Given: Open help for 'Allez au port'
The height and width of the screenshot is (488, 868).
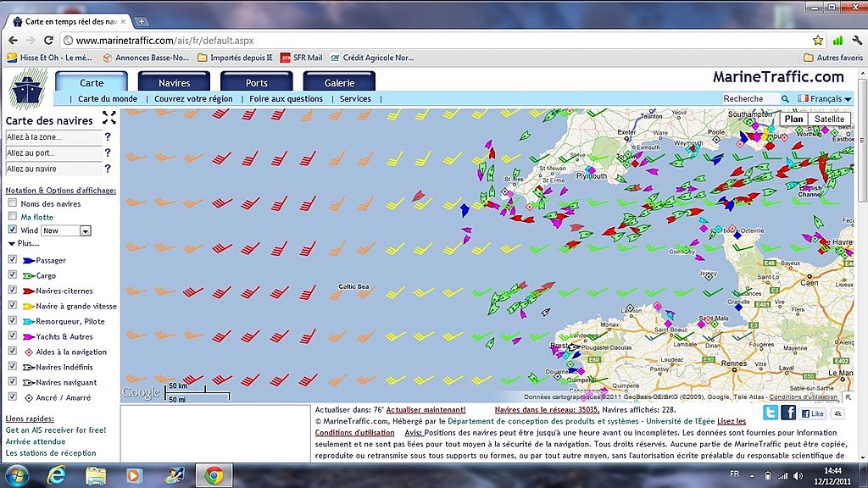Looking at the screenshot, I should [x=108, y=152].
